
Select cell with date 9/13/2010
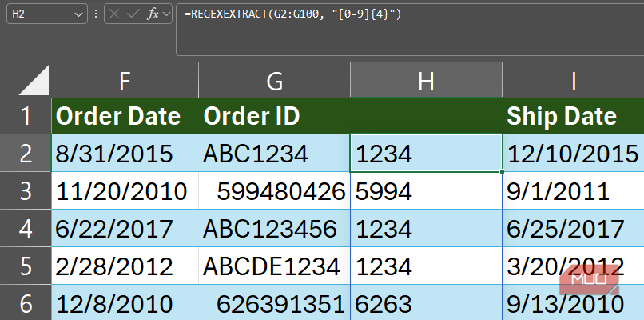(574, 302)
